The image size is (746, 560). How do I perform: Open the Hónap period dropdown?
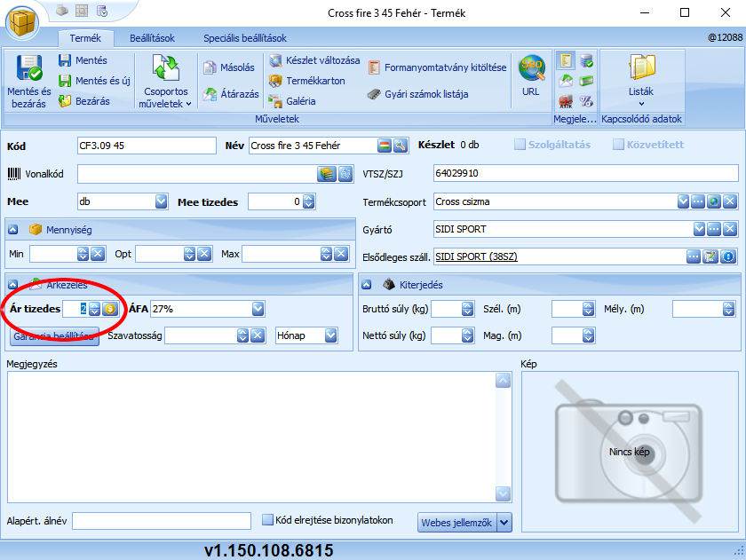pos(330,335)
